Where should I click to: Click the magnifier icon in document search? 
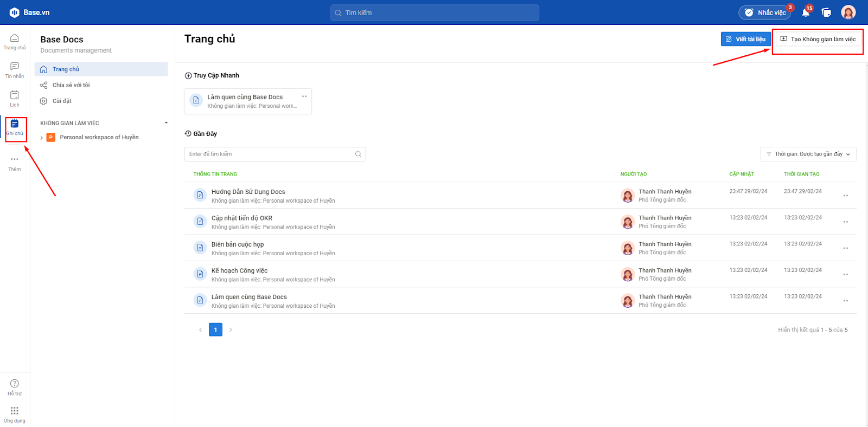coord(358,154)
